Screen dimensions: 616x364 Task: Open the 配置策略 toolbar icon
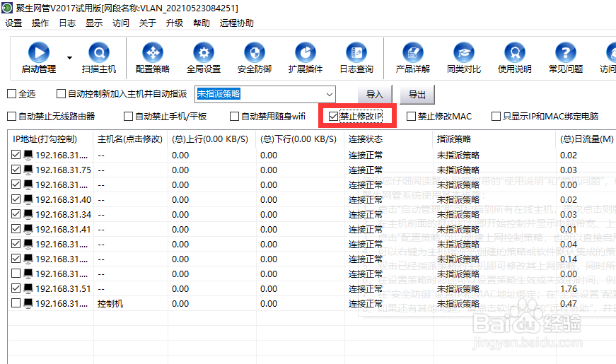[153, 52]
